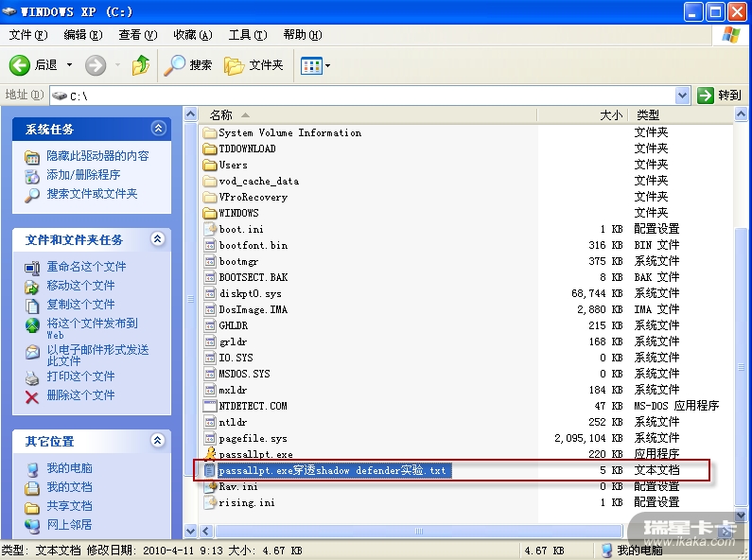The width and height of the screenshot is (752, 560).
Task: Select file named bootfont.bin
Action: [x=254, y=246]
